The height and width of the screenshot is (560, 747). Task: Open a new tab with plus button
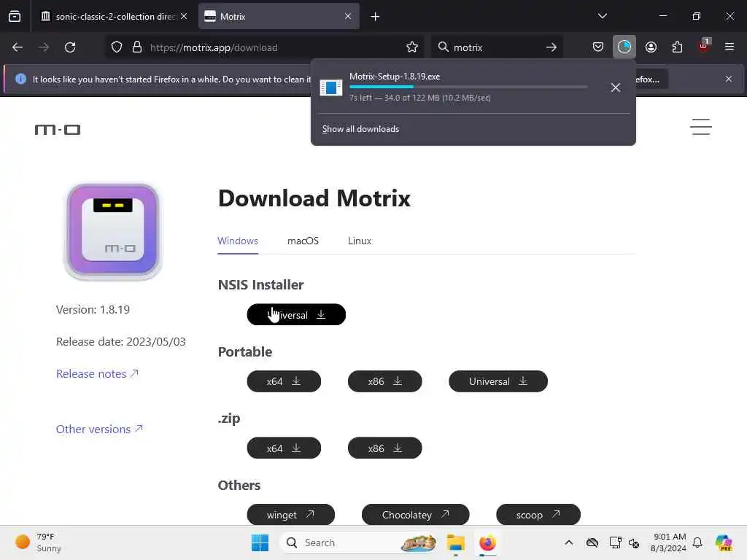click(x=376, y=17)
